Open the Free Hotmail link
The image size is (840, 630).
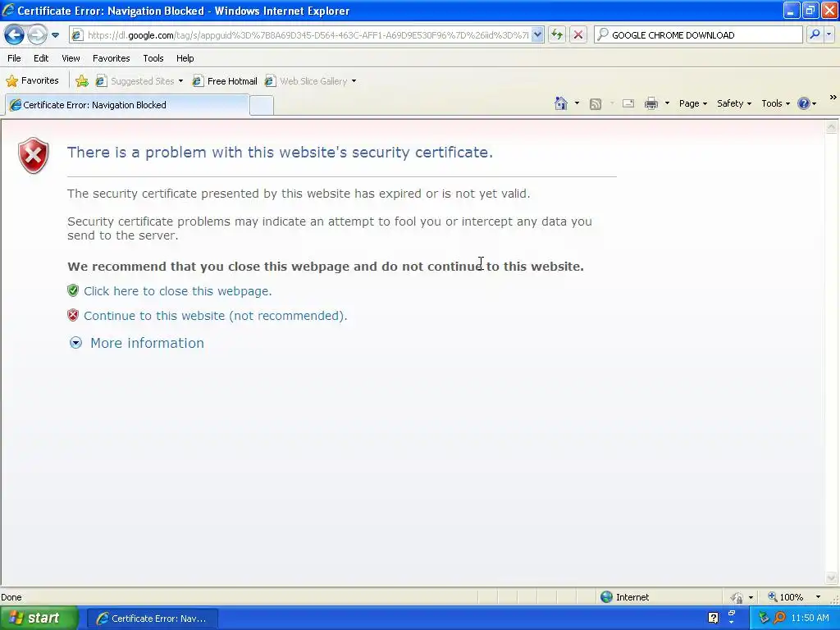point(225,81)
